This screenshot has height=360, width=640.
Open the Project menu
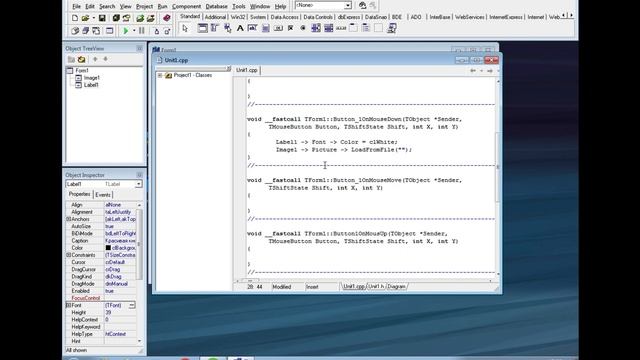144,7
